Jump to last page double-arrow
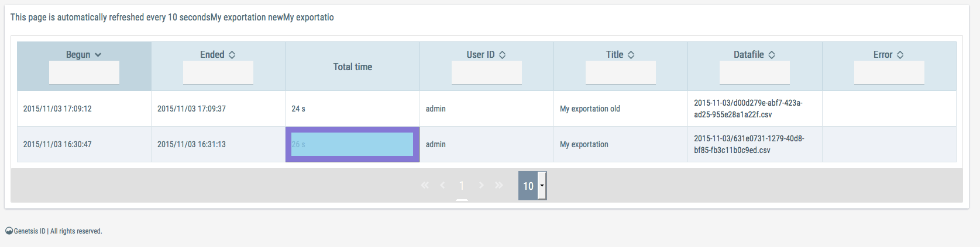980x247 pixels. (x=498, y=185)
